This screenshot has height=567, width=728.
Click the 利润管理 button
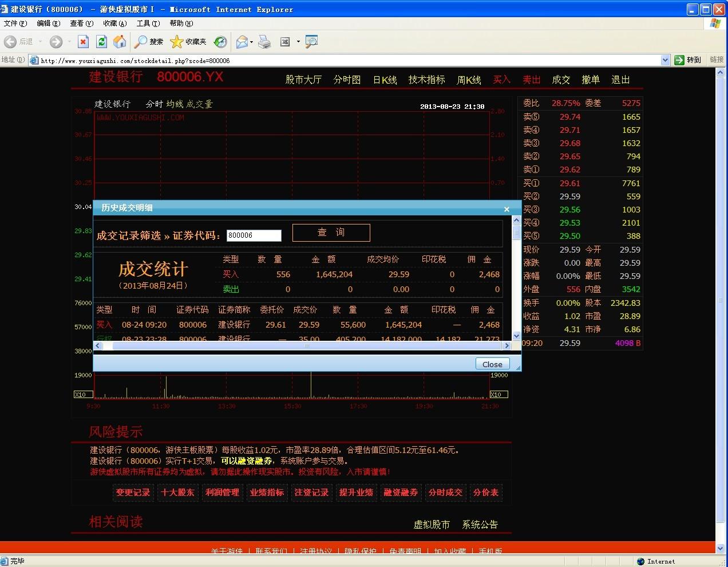222,493
